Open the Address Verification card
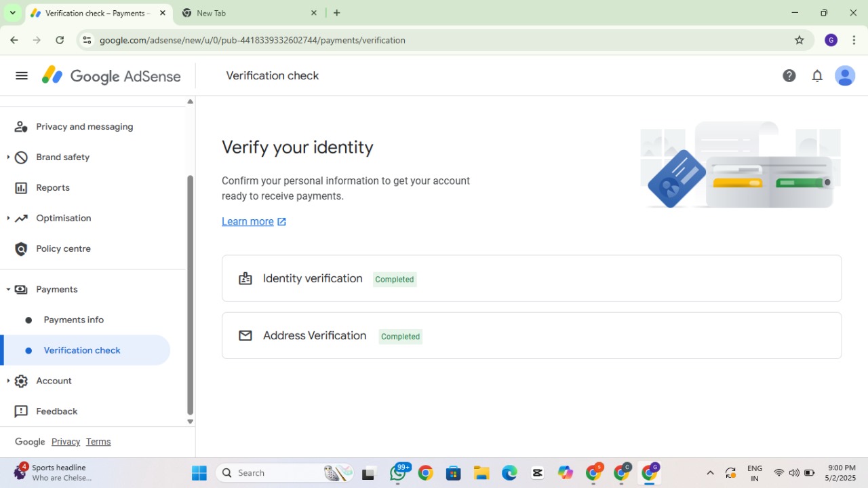Viewport: 868px width, 488px height. pos(532,335)
